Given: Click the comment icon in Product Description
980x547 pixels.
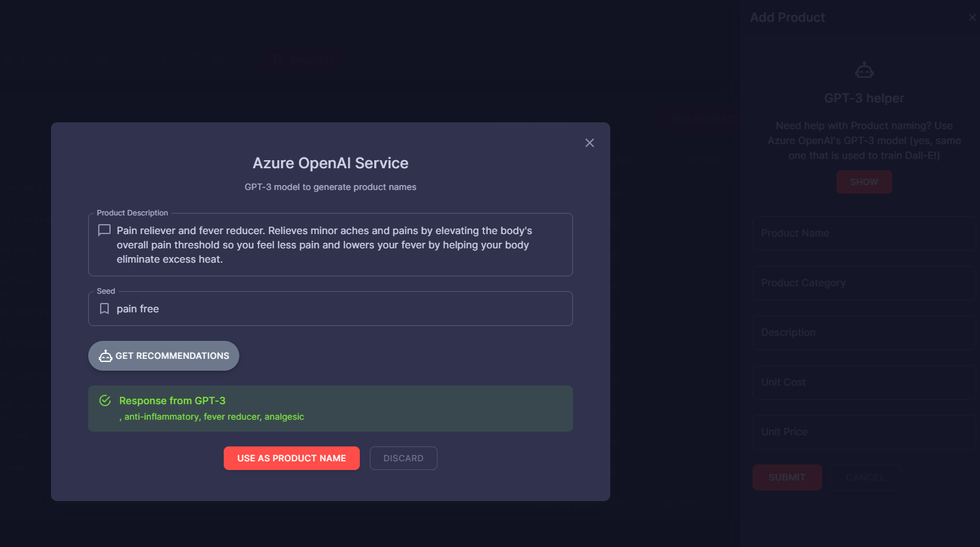Looking at the screenshot, I should (104, 230).
